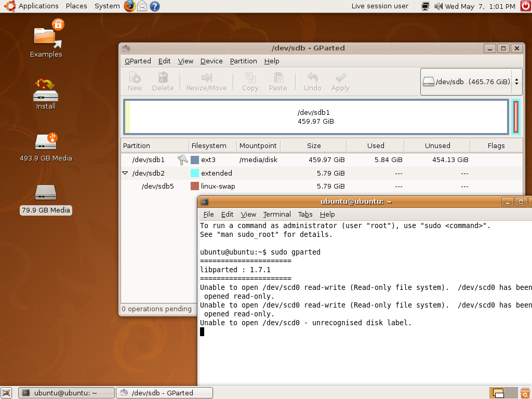Viewport: 532px width, 399px height.
Task: Click the /media/disk mountpoint cell
Action: (258, 160)
